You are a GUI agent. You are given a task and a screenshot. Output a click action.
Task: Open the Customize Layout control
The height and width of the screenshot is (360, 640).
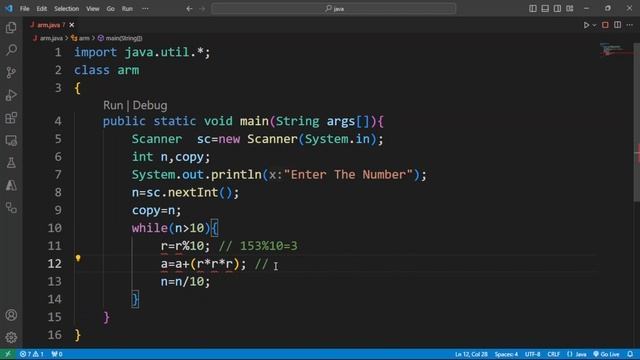pyautogui.click(x=570, y=9)
